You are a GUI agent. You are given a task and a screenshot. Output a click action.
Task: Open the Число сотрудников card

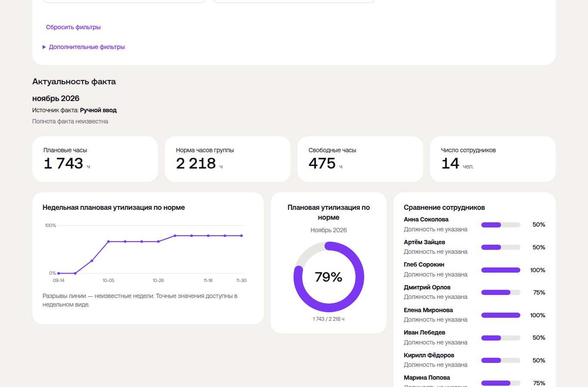(493, 159)
